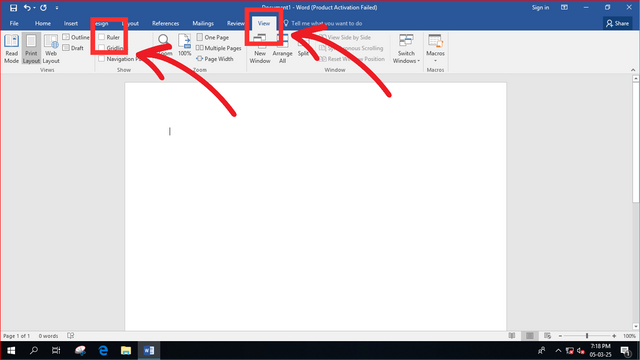Select Web Layout in status bar
The height and width of the screenshot is (360, 640).
pyautogui.click(x=547, y=336)
